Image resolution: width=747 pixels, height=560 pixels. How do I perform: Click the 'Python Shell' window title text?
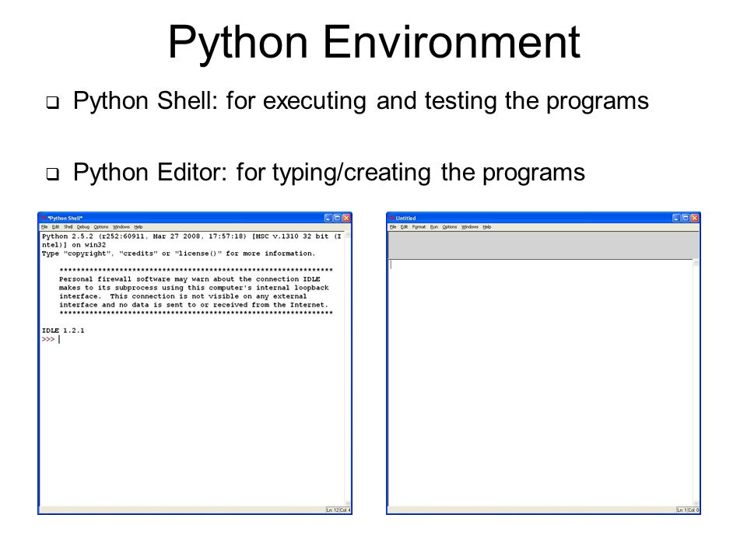[65, 218]
